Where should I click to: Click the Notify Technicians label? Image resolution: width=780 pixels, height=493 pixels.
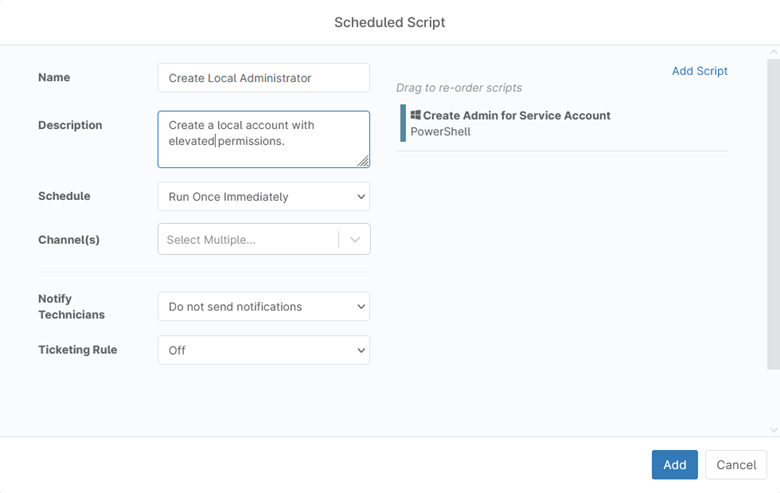71,307
